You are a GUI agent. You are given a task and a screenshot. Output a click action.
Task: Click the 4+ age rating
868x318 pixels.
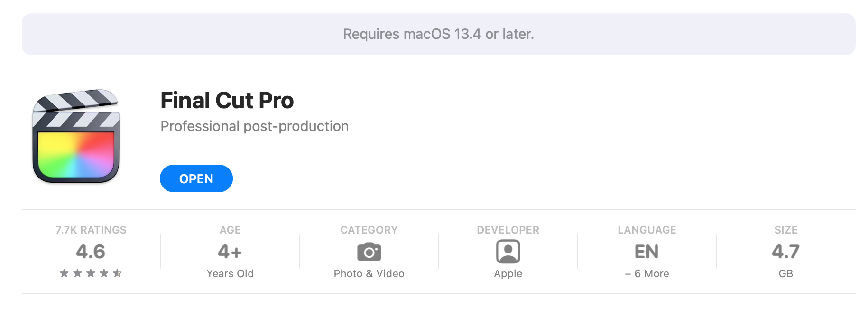pyautogui.click(x=230, y=252)
